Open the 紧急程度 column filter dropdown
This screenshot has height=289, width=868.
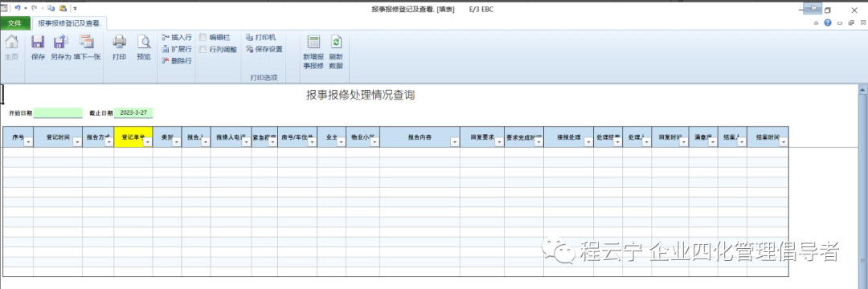point(272,142)
